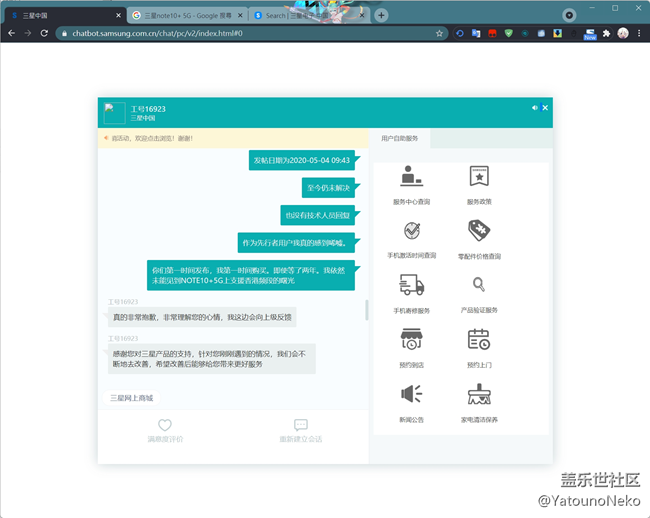The height and width of the screenshot is (518, 650).
Task: Open the green shield extension
Action: pyautogui.click(x=509, y=33)
